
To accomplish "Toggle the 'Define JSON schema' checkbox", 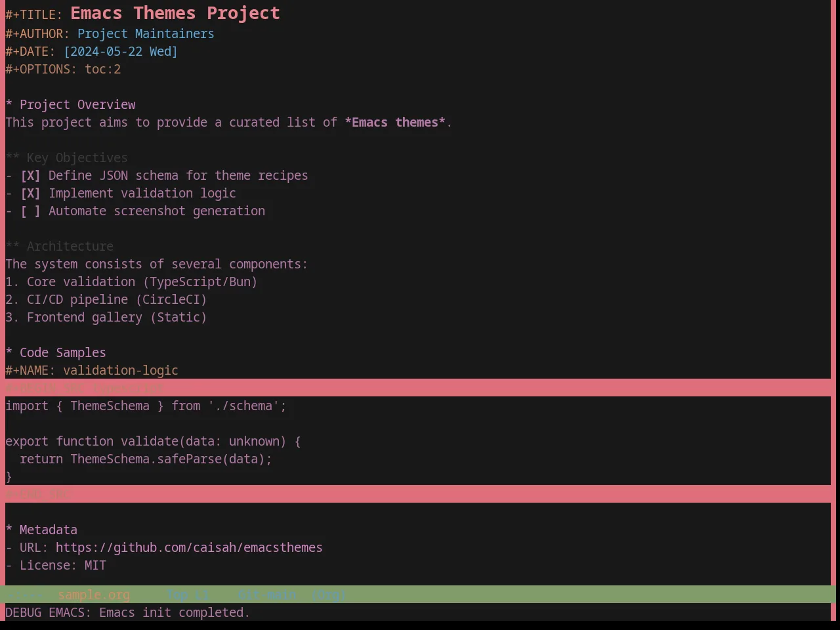I will click(30, 175).
